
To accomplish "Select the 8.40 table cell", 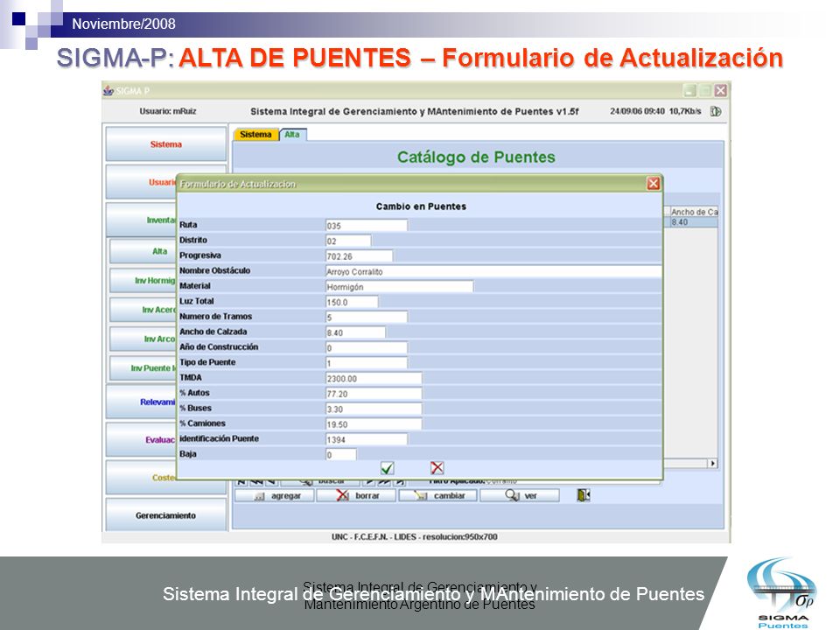I will tap(694, 222).
